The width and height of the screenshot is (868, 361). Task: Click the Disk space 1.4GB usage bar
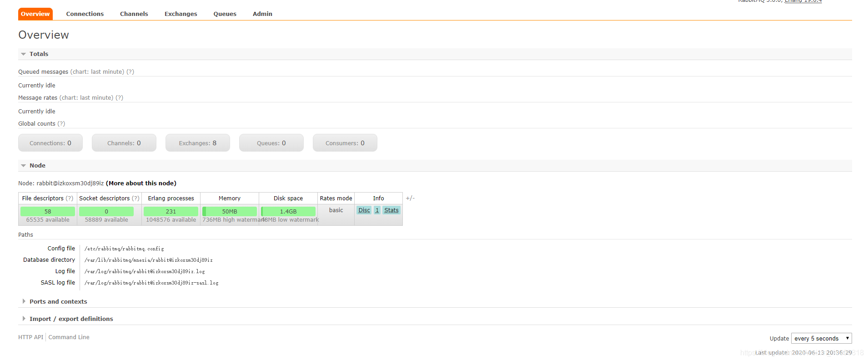click(288, 211)
